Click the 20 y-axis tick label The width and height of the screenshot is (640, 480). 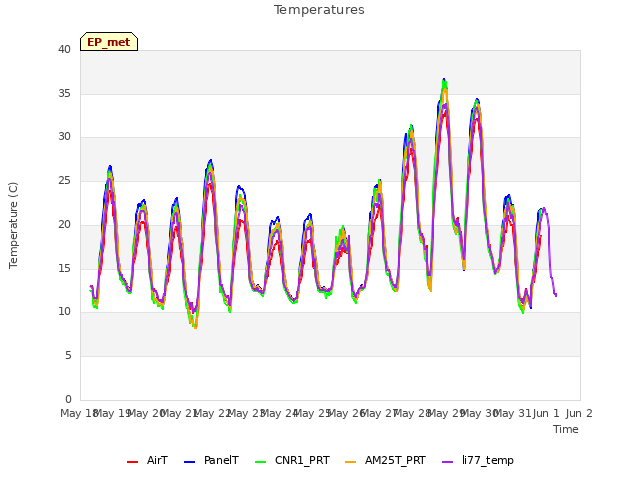[x=64, y=224]
